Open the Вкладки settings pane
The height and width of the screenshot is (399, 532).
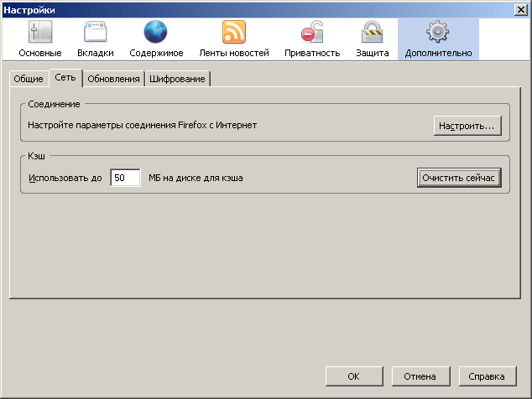96,39
